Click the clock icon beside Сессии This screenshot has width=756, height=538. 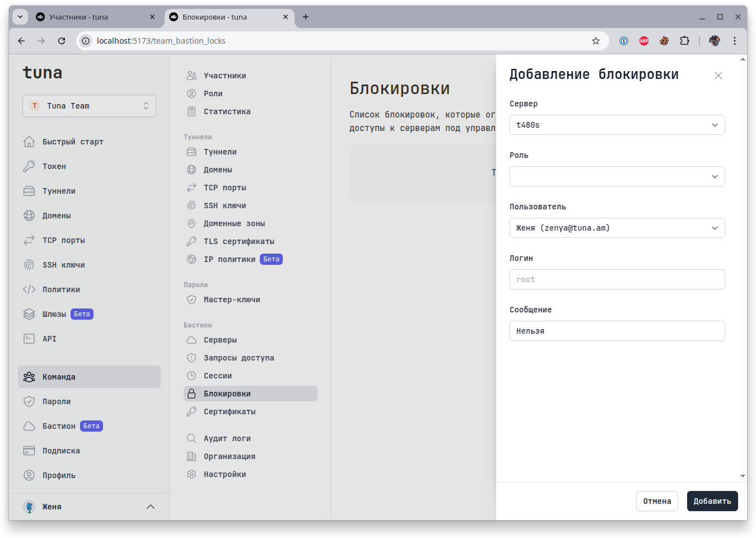coord(192,376)
